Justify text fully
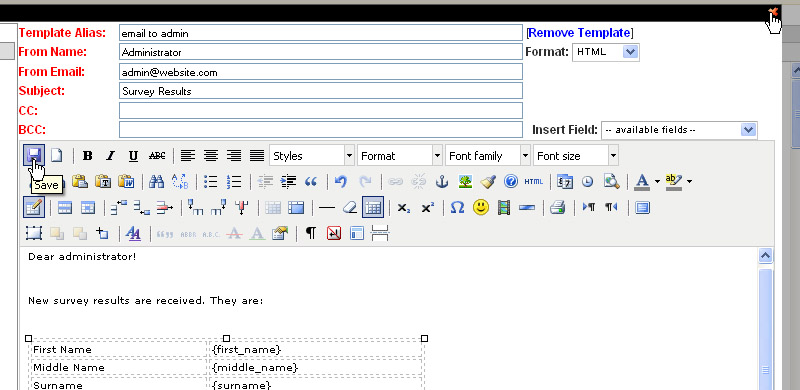 [x=257, y=156]
